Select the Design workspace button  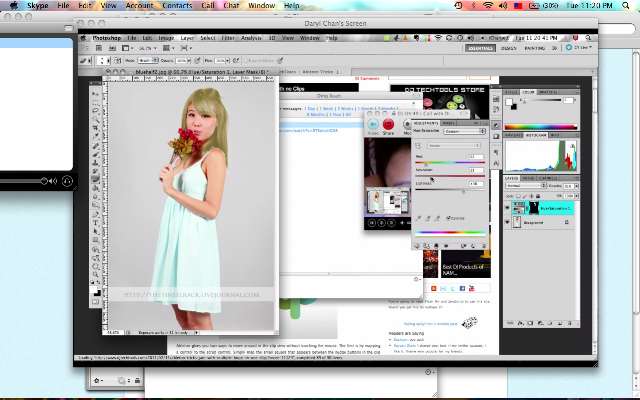(509, 48)
